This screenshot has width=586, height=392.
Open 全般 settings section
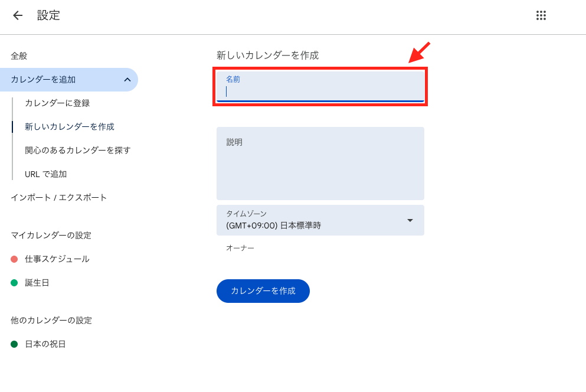[x=19, y=56]
